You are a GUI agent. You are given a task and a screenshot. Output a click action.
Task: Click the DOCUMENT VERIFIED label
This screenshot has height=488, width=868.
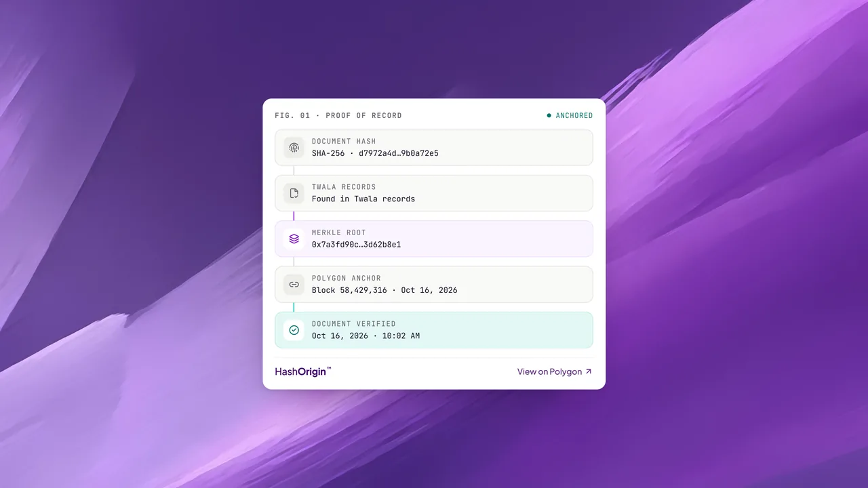354,323
